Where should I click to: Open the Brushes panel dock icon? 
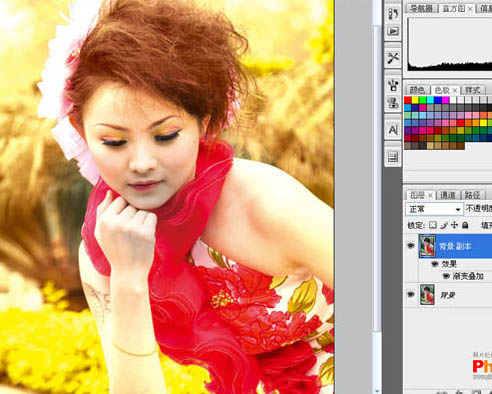(x=393, y=85)
